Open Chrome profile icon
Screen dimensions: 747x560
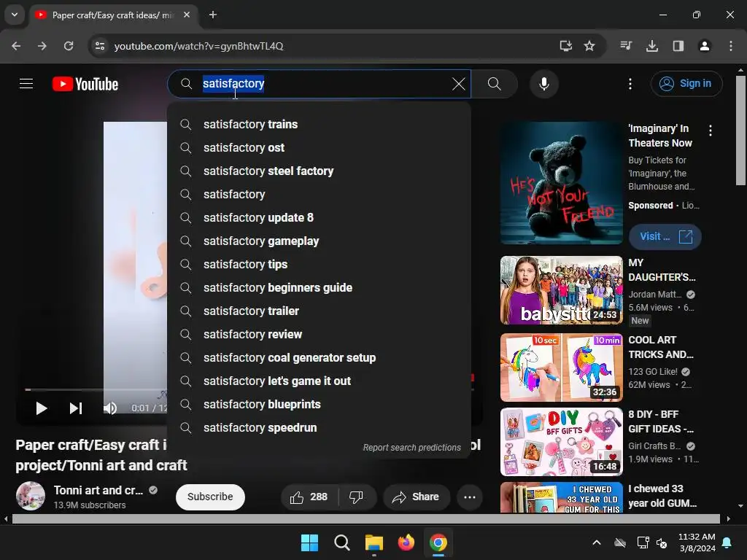coord(705,46)
